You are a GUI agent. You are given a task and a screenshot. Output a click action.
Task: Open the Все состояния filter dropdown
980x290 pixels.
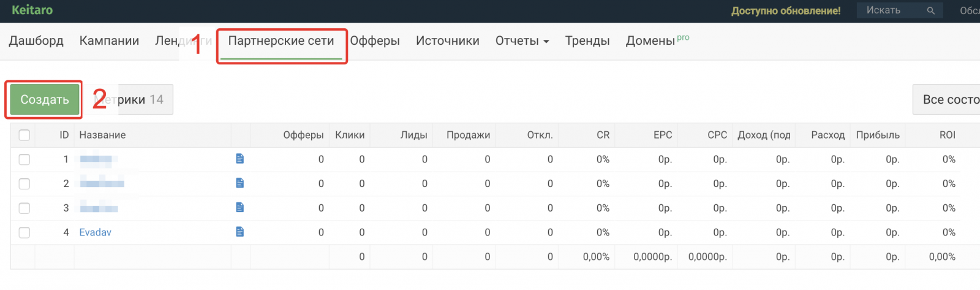click(947, 99)
